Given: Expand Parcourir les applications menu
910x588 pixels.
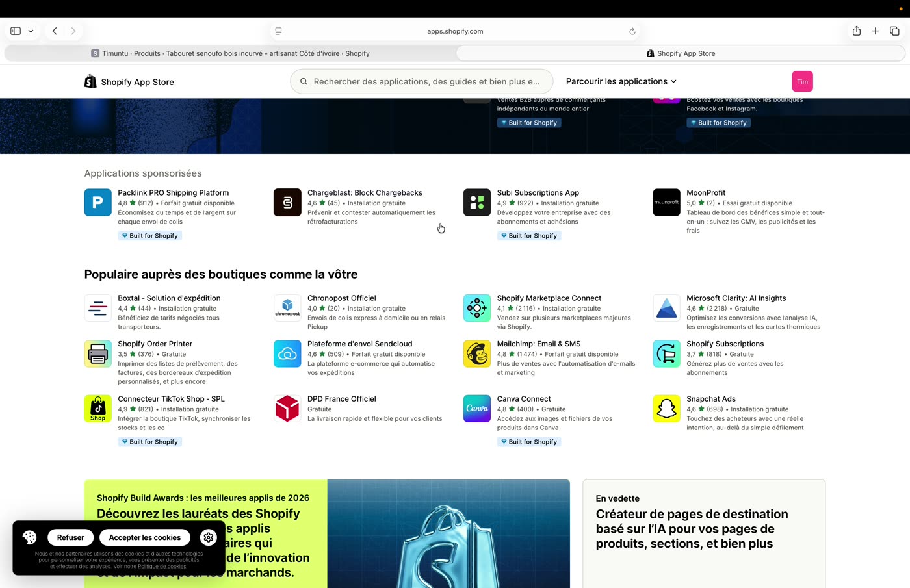Looking at the screenshot, I should [x=621, y=81].
